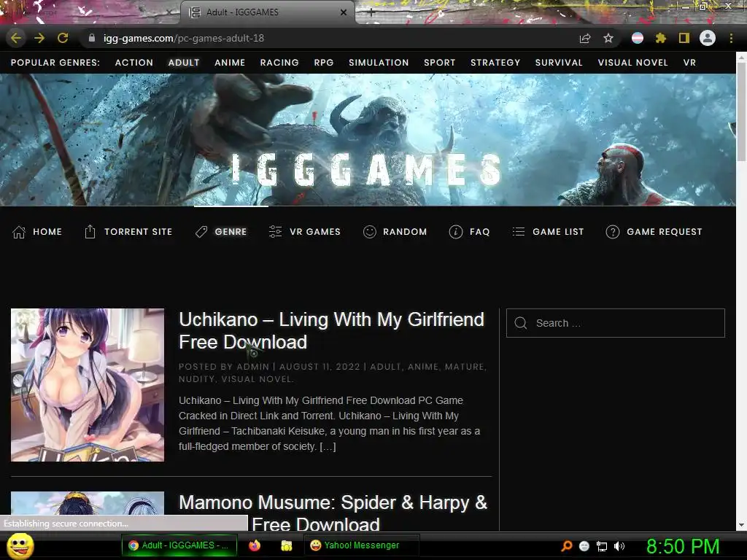Go back using the browser back arrow

[16, 38]
